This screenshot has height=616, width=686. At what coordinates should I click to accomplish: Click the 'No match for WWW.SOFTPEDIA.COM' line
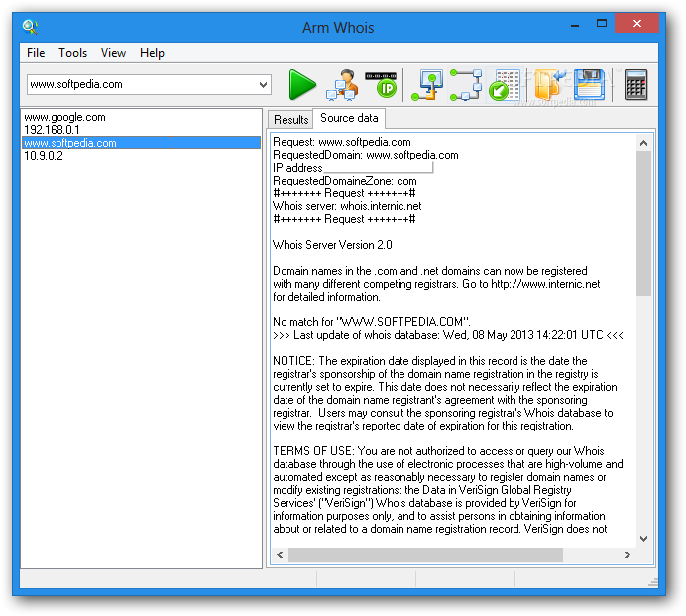click(x=372, y=322)
